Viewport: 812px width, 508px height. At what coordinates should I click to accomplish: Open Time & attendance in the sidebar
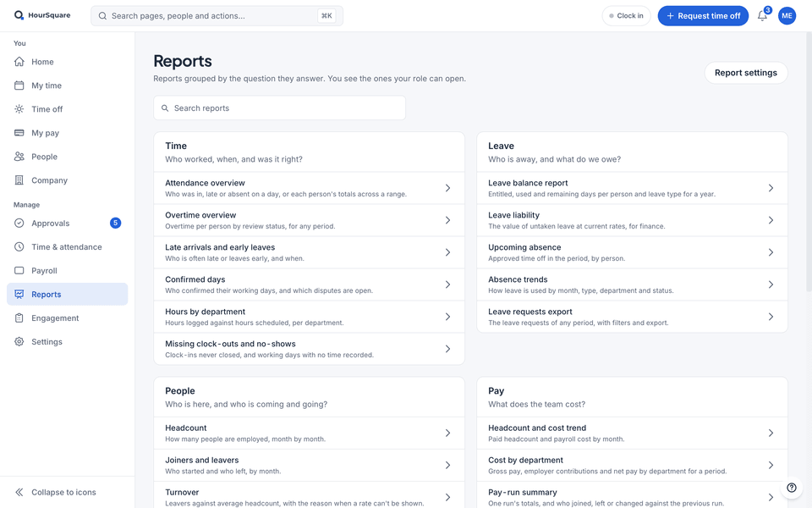(x=68, y=246)
